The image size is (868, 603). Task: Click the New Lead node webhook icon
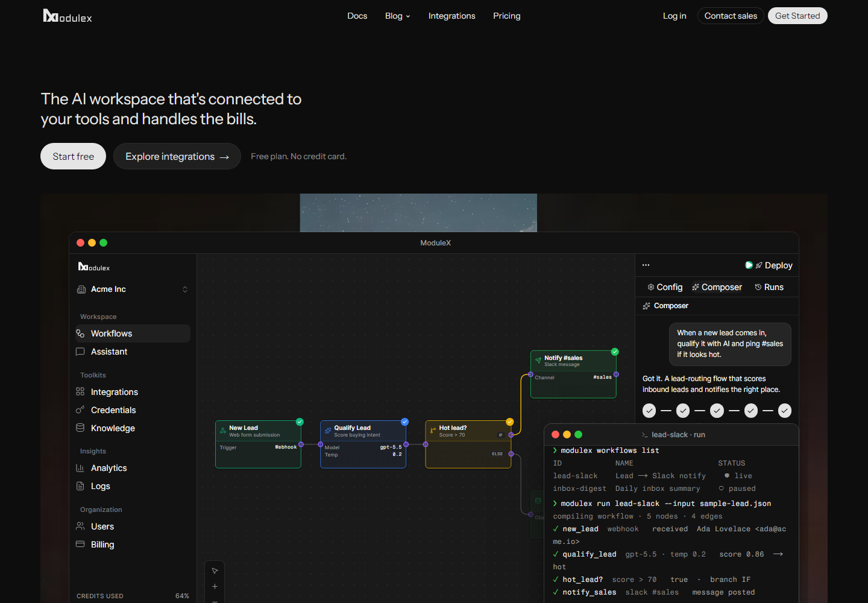point(223,431)
